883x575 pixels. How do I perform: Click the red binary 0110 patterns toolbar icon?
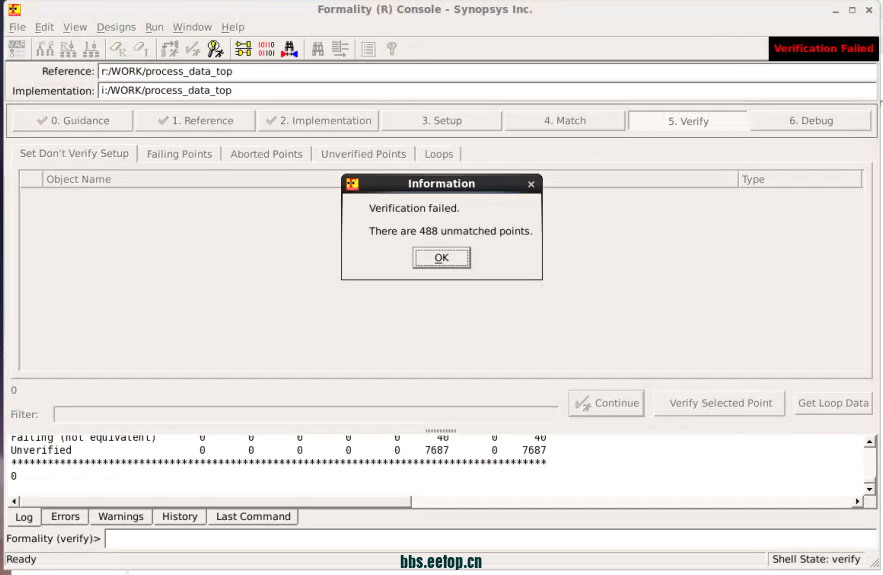click(x=266, y=48)
